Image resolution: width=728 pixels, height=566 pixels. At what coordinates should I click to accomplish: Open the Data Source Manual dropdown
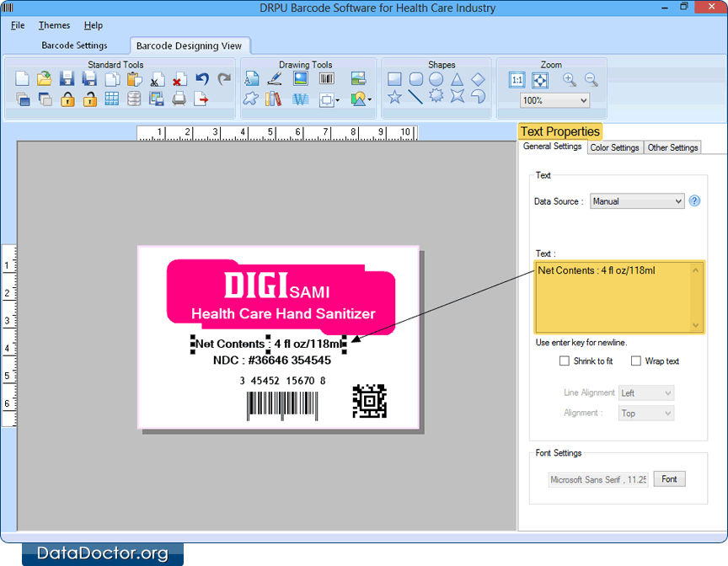tap(637, 201)
